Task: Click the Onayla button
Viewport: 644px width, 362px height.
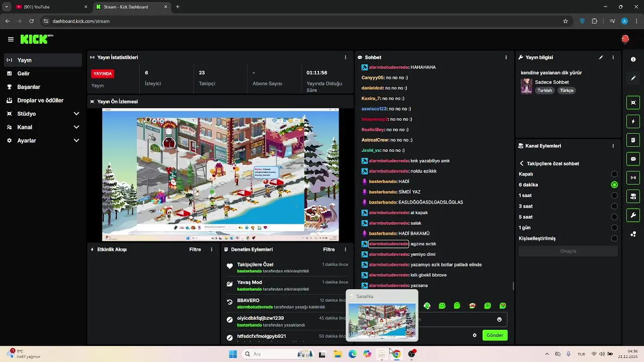Action: coord(568,251)
